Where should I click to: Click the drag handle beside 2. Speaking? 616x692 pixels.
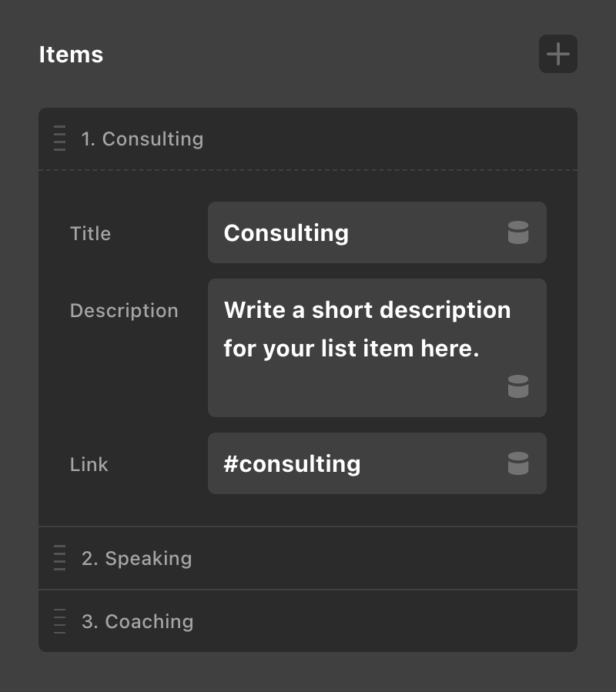click(x=59, y=558)
